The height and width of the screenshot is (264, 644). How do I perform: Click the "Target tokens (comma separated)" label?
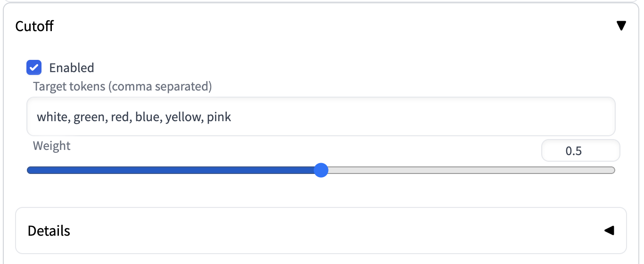[123, 87]
